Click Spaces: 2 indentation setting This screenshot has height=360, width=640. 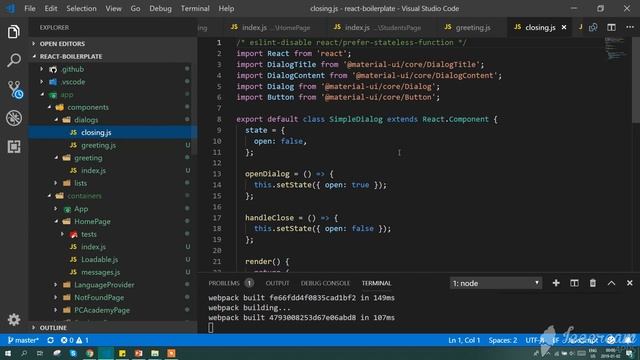coord(503,340)
